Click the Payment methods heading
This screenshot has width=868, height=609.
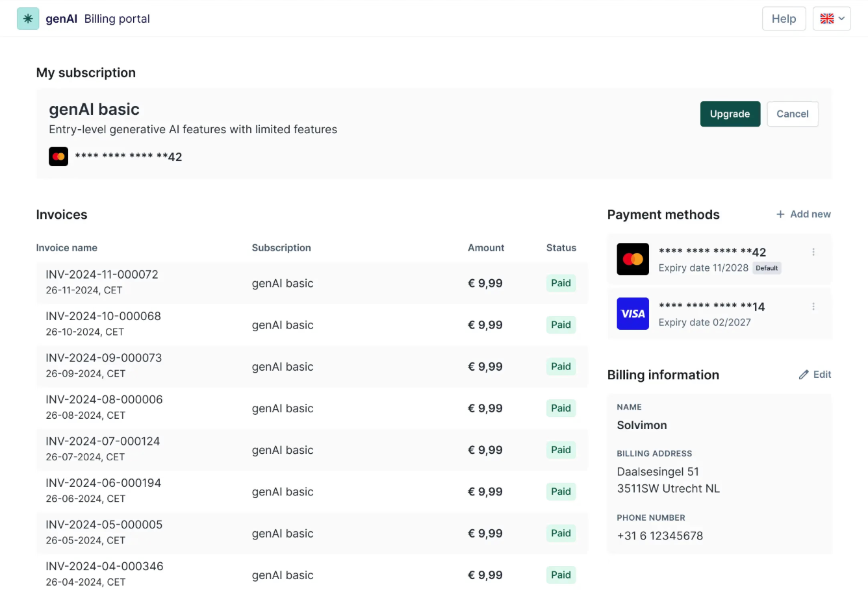663,214
